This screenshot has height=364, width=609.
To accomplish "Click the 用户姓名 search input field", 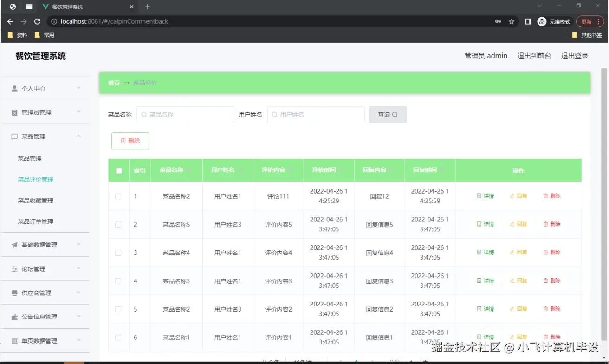I will click(x=316, y=115).
